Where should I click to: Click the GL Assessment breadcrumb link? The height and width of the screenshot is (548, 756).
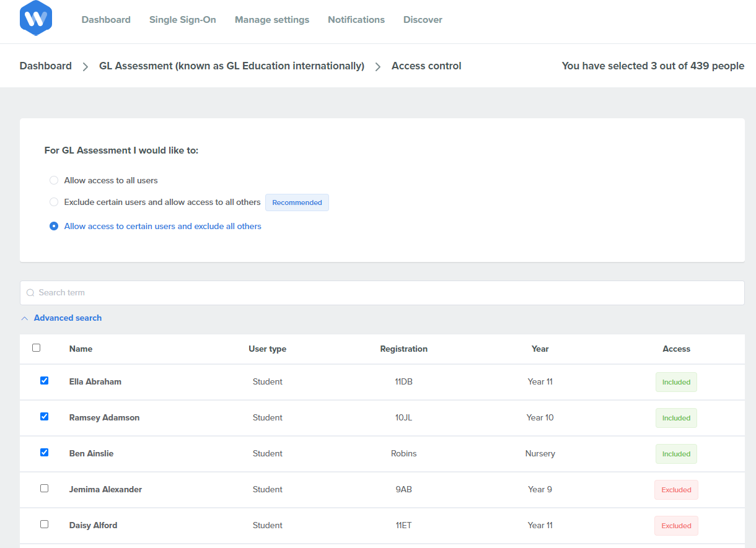click(x=232, y=66)
